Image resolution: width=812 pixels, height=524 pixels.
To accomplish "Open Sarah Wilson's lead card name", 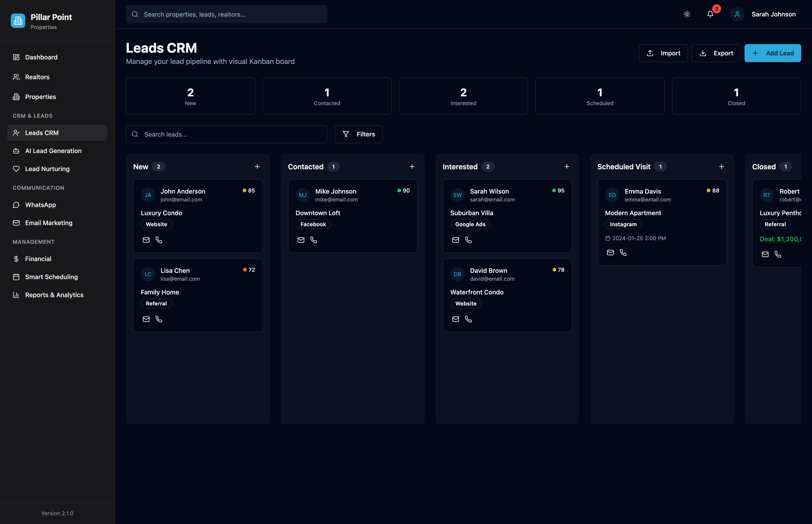I will pyautogui.click(x=489, y=191).
